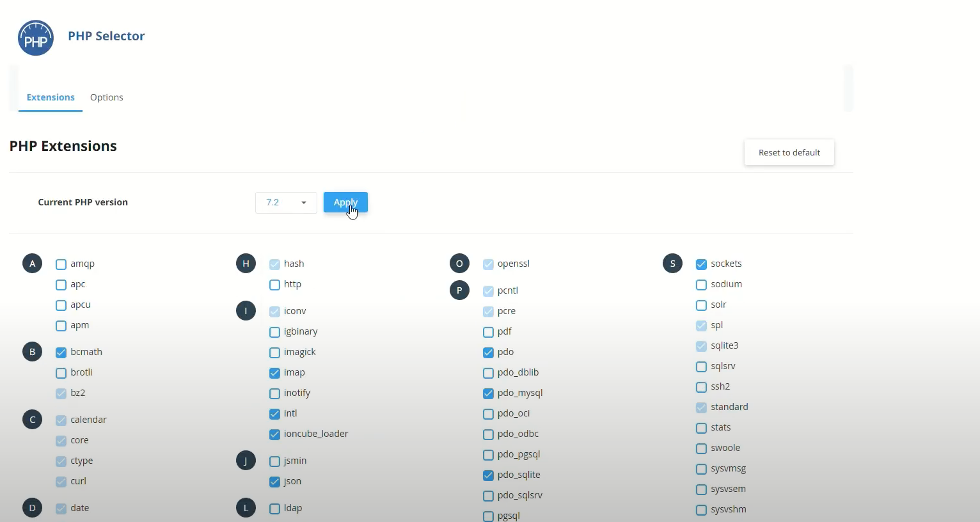Uncheck the pdo_sqlite extension

(x=488, y=475)
